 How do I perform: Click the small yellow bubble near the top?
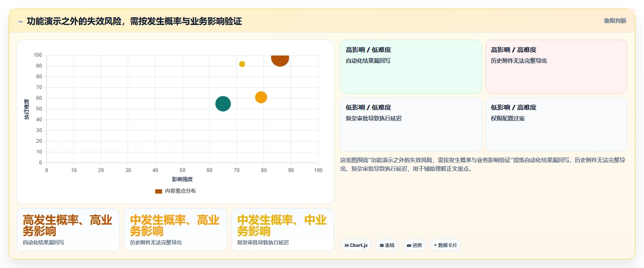242,64
